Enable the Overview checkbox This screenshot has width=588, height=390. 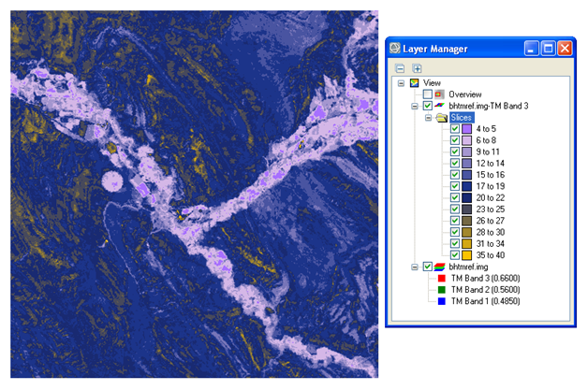(x=428, y=94)
